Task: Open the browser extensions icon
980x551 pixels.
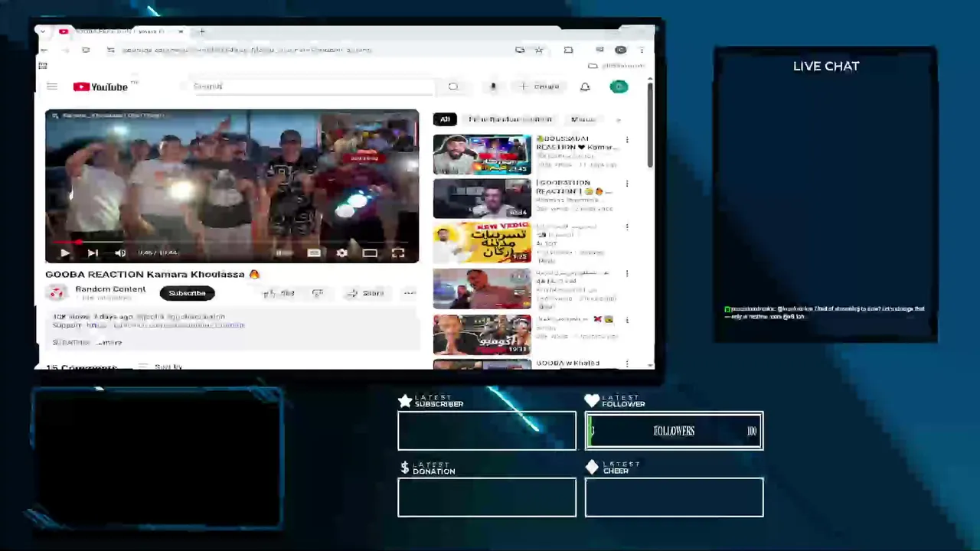Action: click(568, 50)
